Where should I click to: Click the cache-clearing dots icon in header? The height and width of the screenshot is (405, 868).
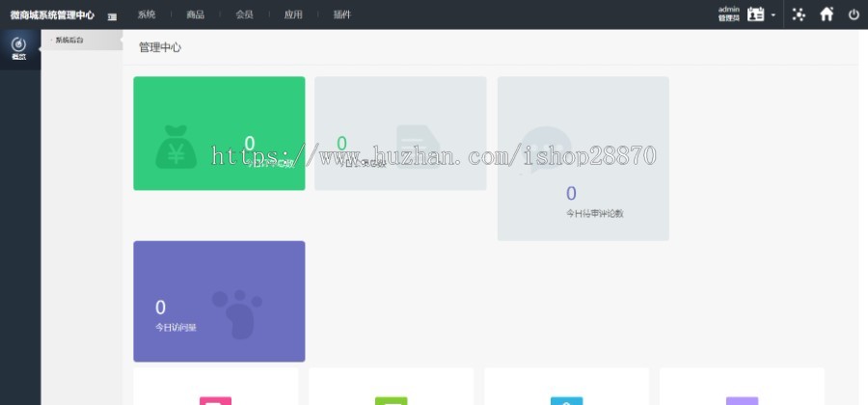pos(799,14)
